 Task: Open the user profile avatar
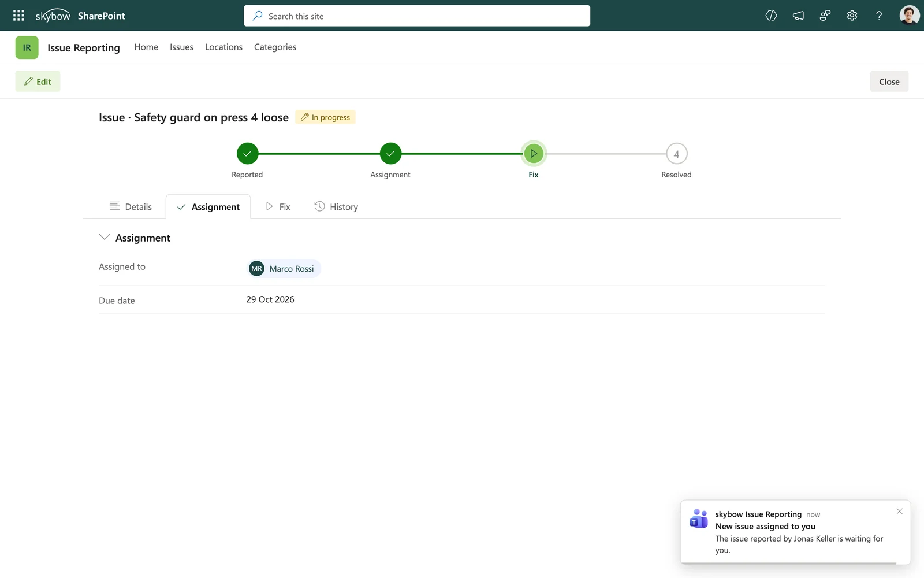tap(909, 16)
